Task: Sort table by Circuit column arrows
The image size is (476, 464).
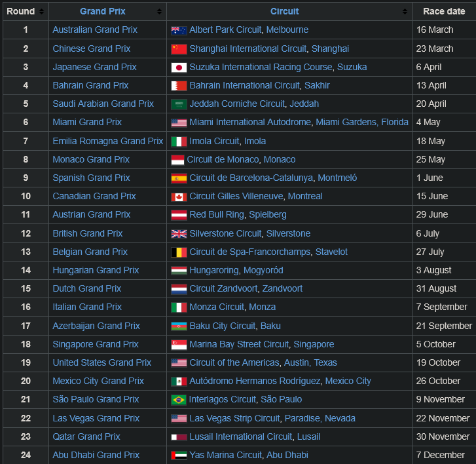Action: (405, 12)
